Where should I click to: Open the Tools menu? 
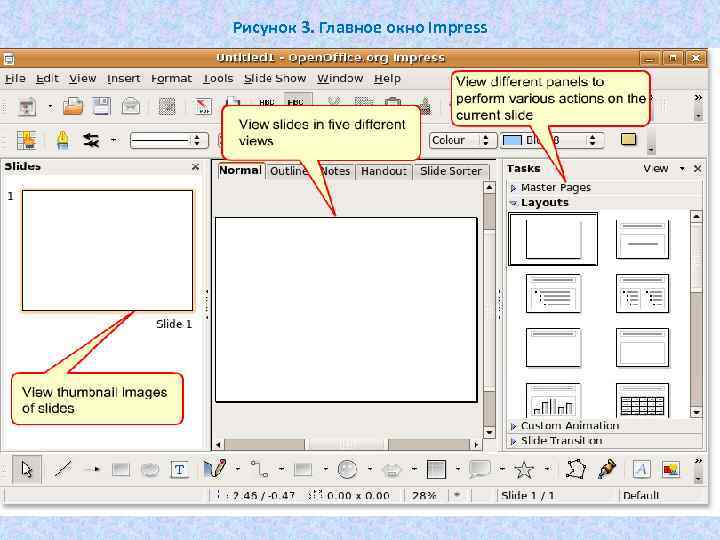[x=218, y=79]
